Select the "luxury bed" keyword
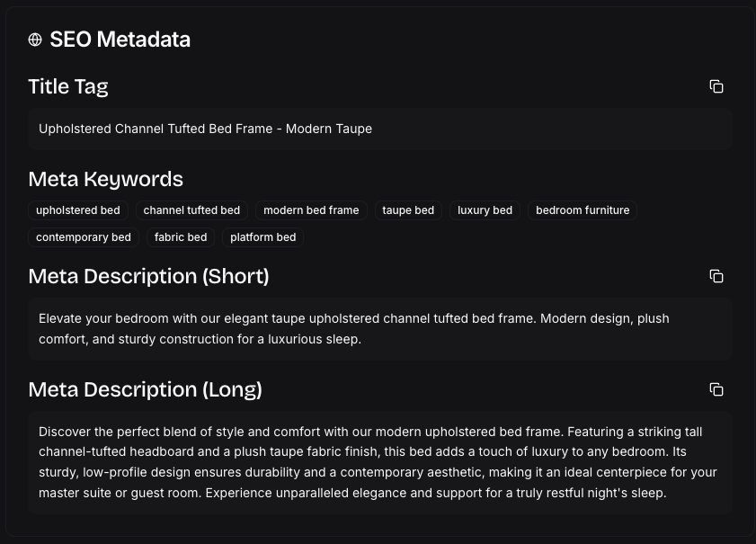The height and width of the screenshot is (544, 756). (x=485, y=210)
